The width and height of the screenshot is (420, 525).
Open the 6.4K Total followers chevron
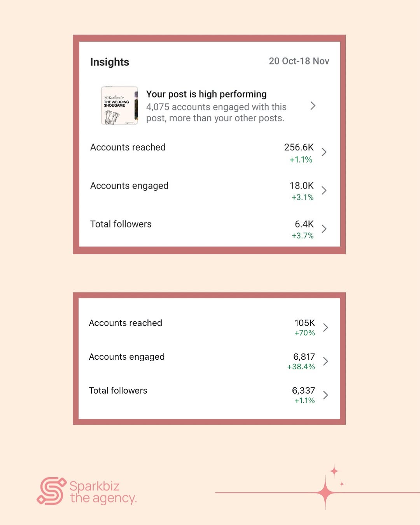(324, 229)
